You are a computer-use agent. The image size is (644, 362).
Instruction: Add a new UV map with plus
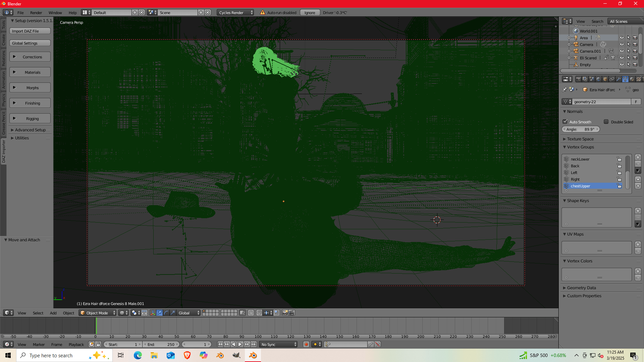(638, 244)
